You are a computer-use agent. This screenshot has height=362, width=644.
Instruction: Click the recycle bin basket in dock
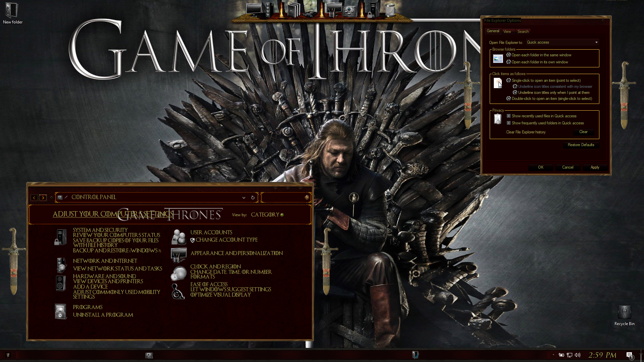click(390, 10)
